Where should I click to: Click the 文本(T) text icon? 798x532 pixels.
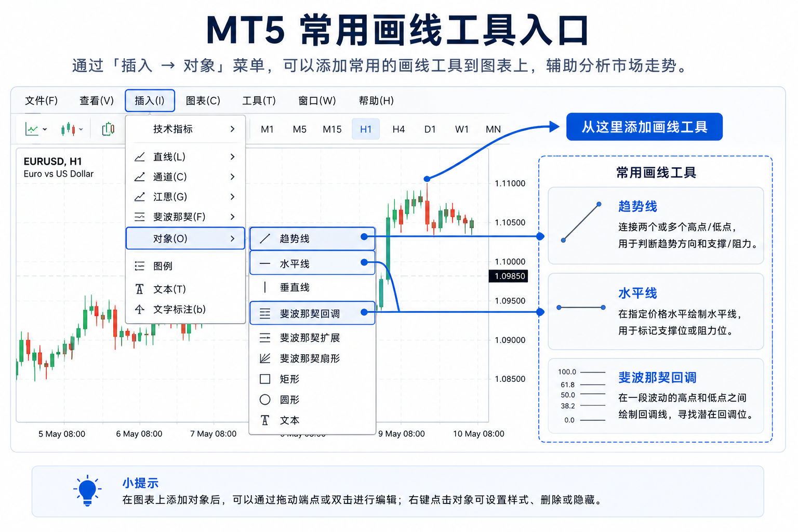[x=140, y=289]
